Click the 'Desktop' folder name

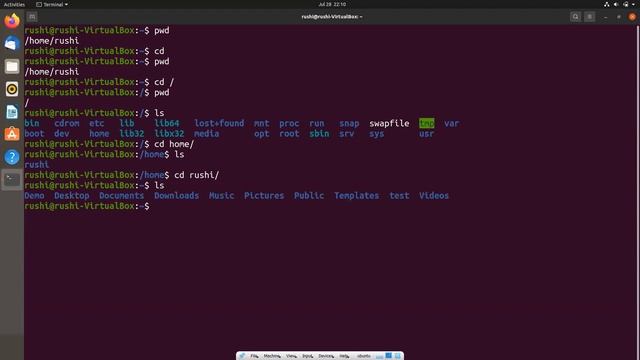[x=72, y=196]
